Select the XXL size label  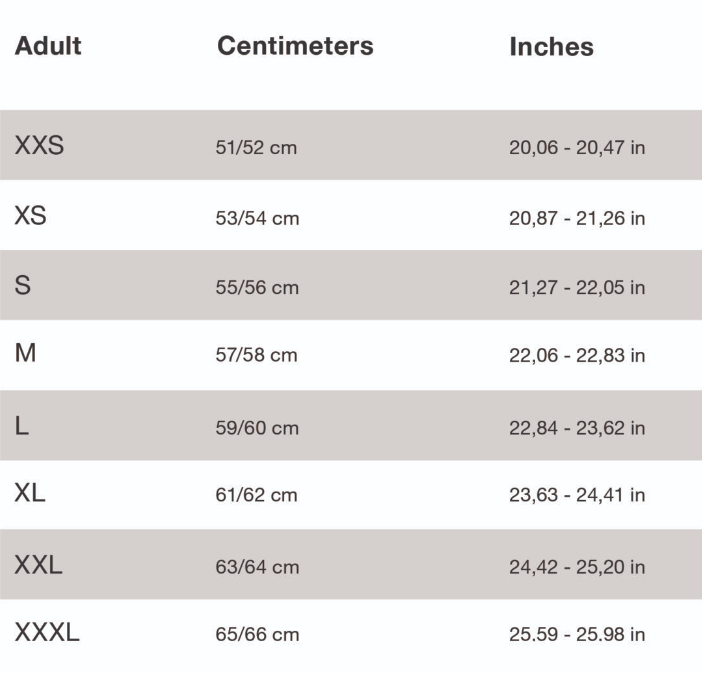click(x=38, y=565)
